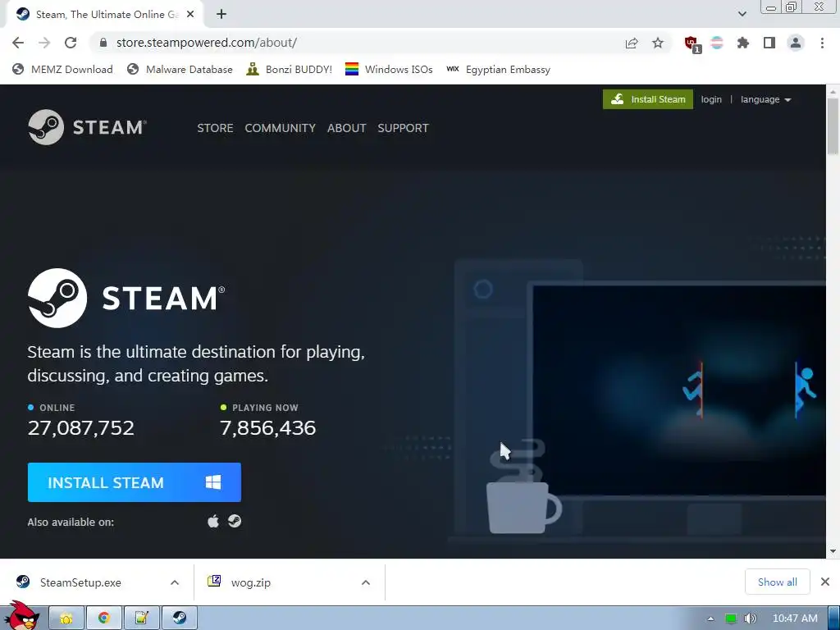Click the scrollbar down arrow
The image size is (840, 630).
pyautogui.click(x=833, y=552)
